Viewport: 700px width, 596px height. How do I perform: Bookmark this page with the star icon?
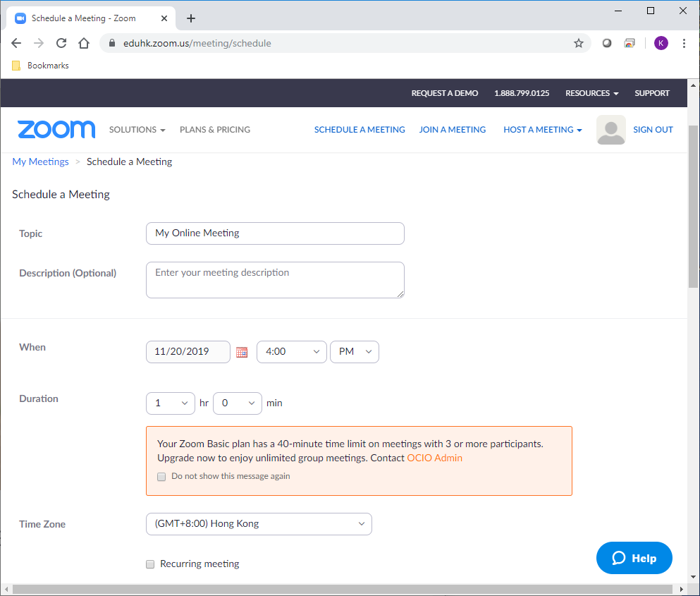pyautogui.click(x=579, y=43)
